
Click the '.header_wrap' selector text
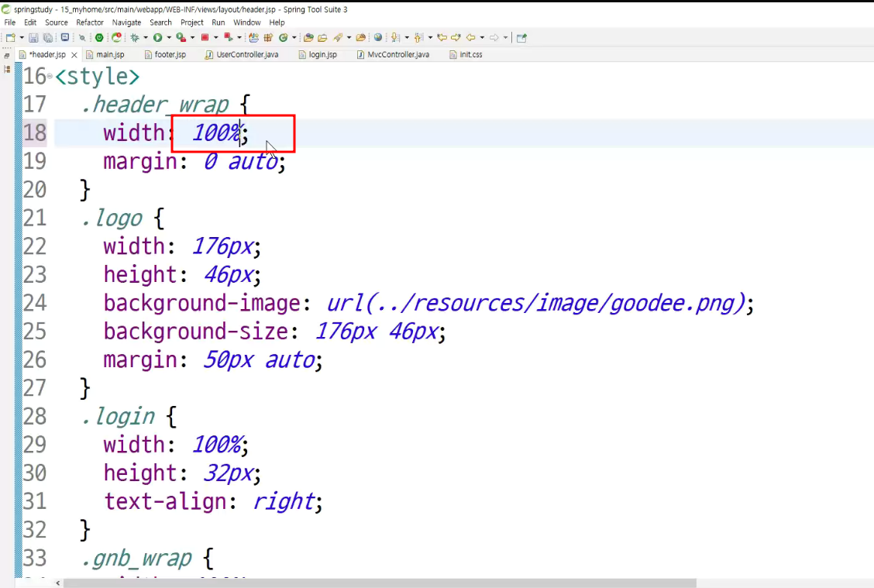[x=155, y=105]
